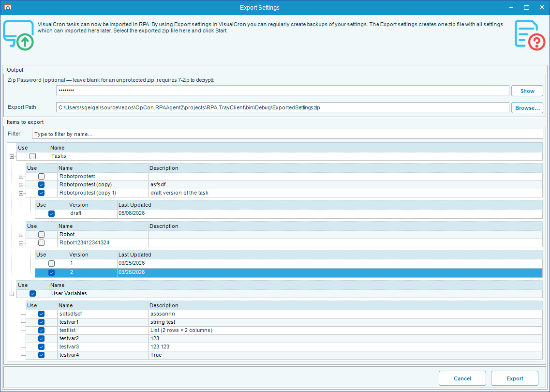The height and width of the screenshot is (392, 550).
Task: Collapse the Robot123412341324 row
Action: coord(21,243)
